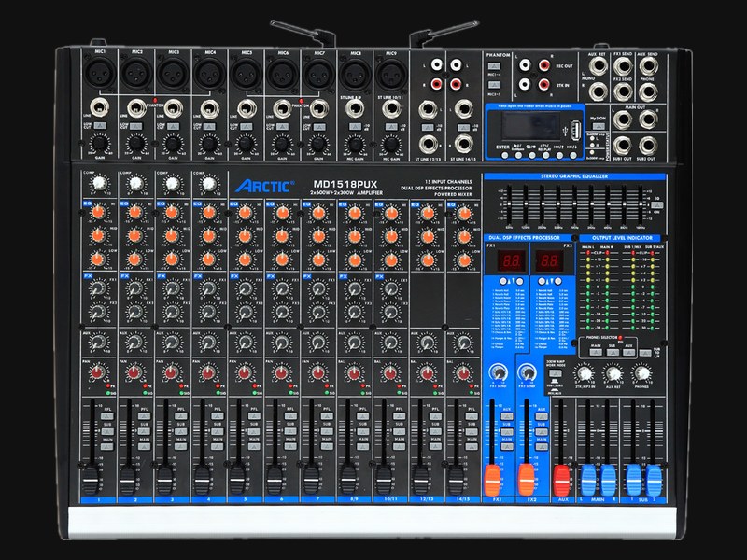
Task: Click the PHONES level white knob
Action: tap(642, 374)
